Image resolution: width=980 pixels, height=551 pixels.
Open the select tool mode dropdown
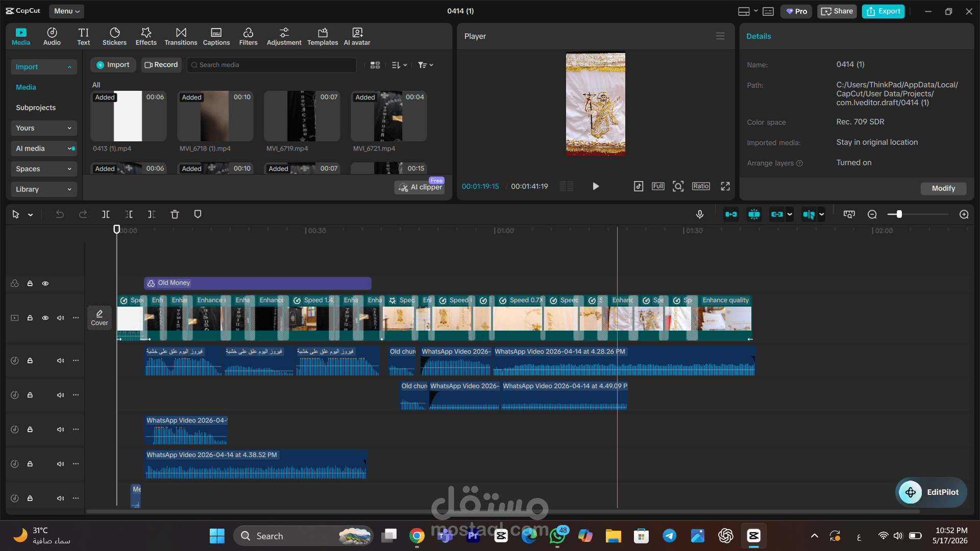point(31,215)
